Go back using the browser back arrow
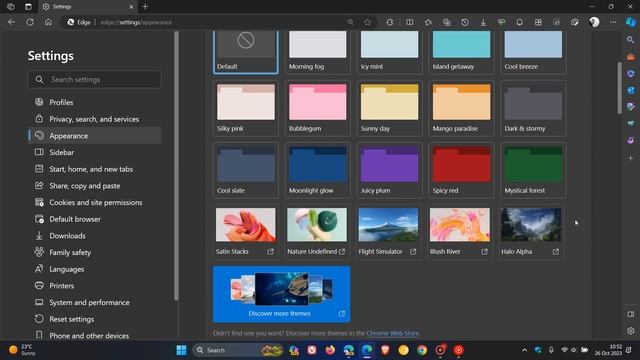The height and width of the screenshot is (360, 640). tap(11, 22)
